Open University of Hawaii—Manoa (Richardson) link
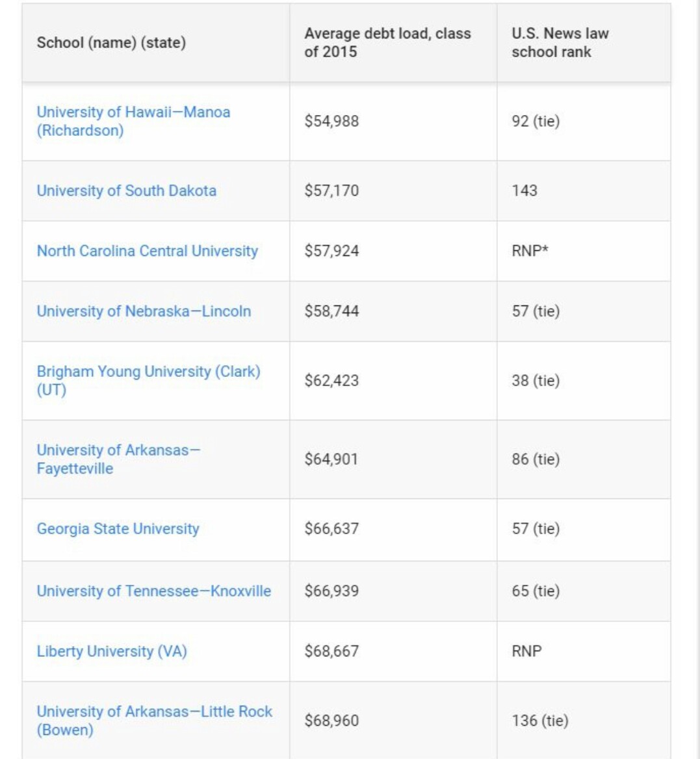 [x=133, y=121]
